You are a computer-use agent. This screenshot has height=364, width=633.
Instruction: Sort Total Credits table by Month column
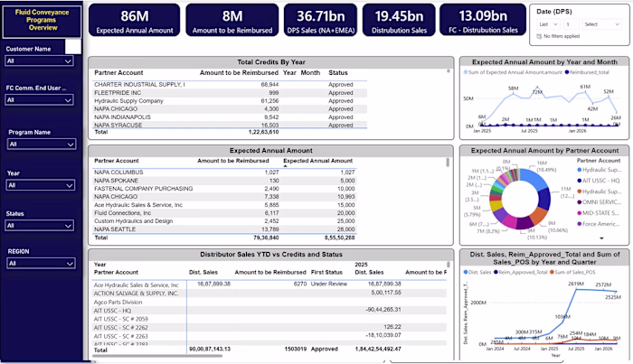(x=310, y=73)
